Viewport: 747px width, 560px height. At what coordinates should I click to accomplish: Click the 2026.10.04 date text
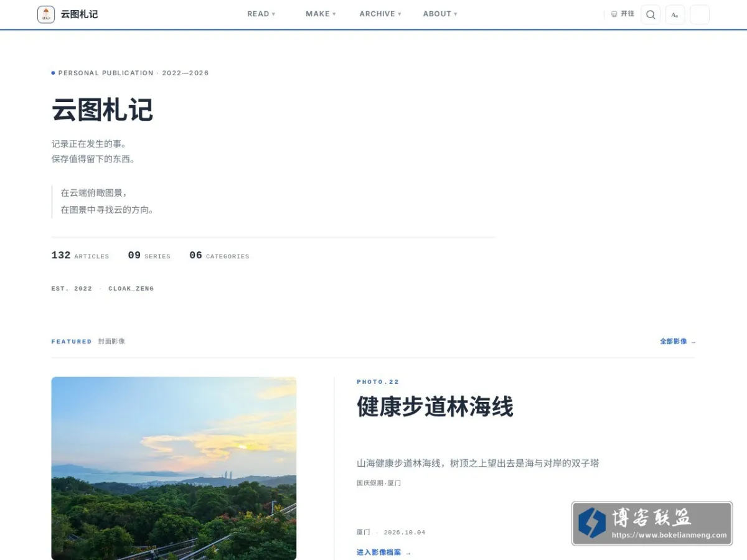[x=405, y=533]
